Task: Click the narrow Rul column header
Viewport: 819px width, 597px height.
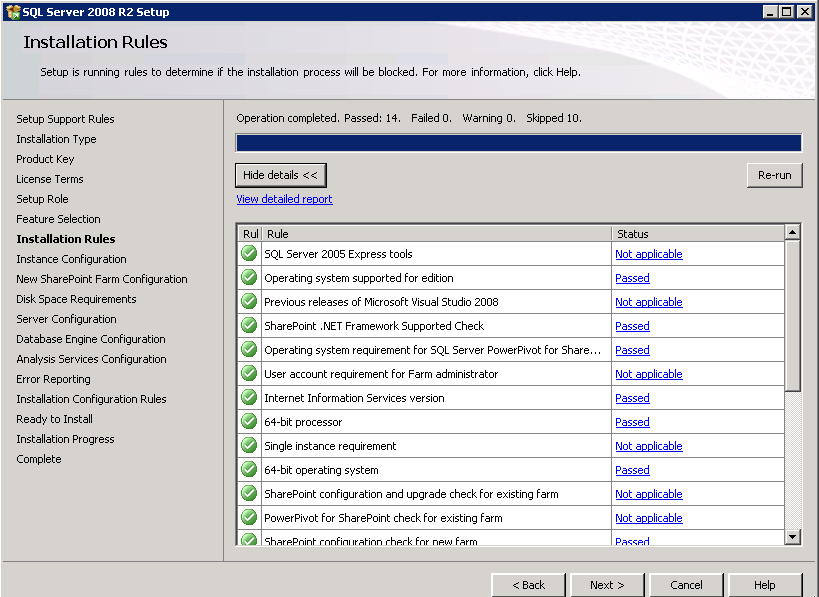Action: [250, 233]
